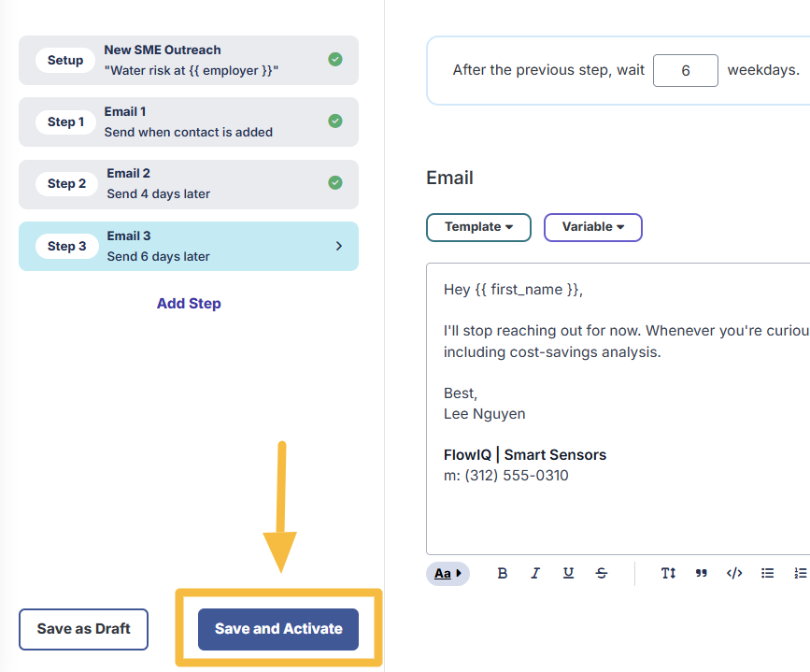
Task: Open the text size tool
Action: point(668,573)
